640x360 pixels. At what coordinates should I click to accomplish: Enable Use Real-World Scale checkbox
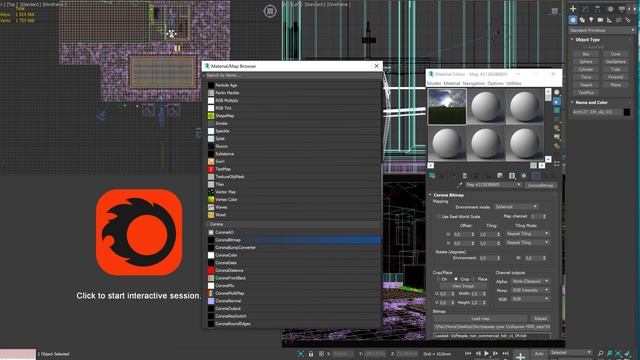(x=438, y=216)
